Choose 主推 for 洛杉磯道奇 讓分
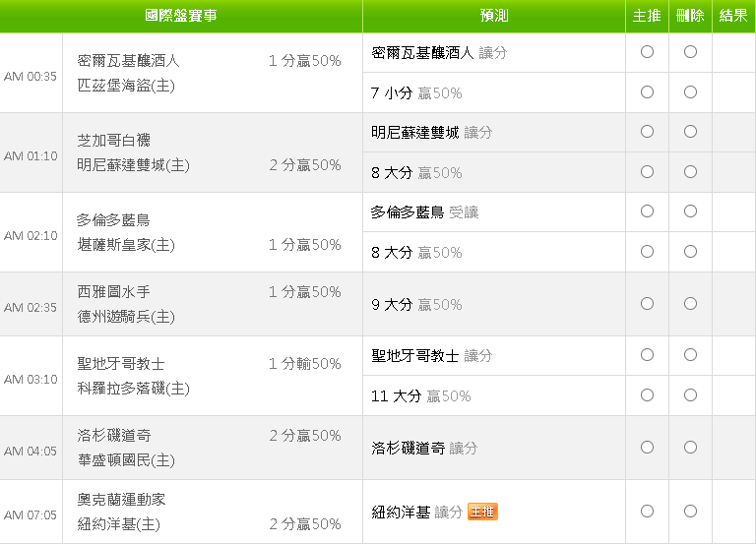 (x=647, y=448)
